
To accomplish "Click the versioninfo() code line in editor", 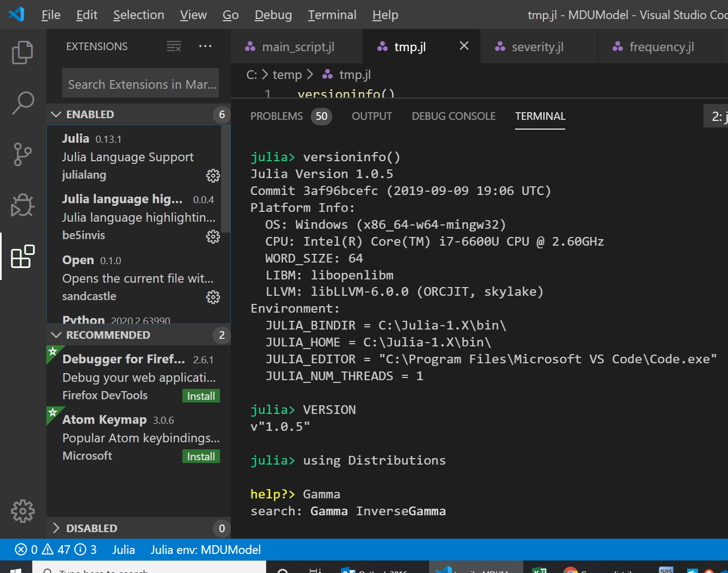I will (346, 94).
